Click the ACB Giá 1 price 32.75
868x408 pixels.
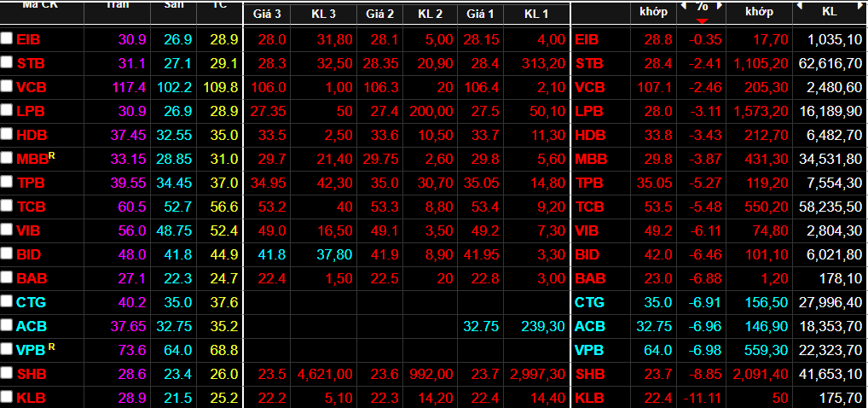point(481,326)
